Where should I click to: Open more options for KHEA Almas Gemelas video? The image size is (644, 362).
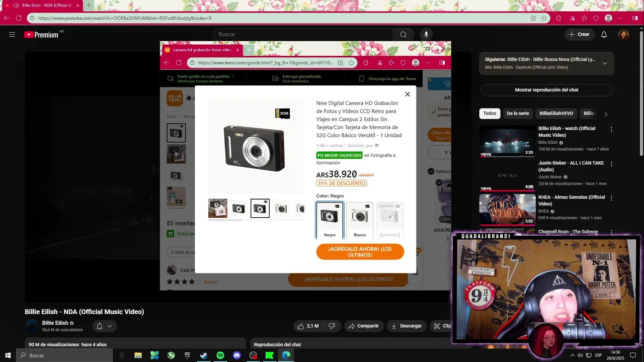click(611, 198)
